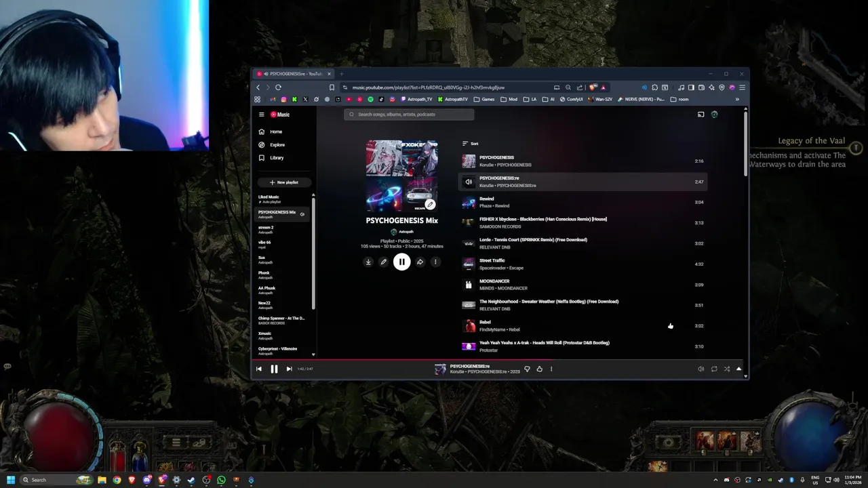Open the Windows Start menu
The image size is (868, 488).
pyautogui.click(x=10, y=480)
